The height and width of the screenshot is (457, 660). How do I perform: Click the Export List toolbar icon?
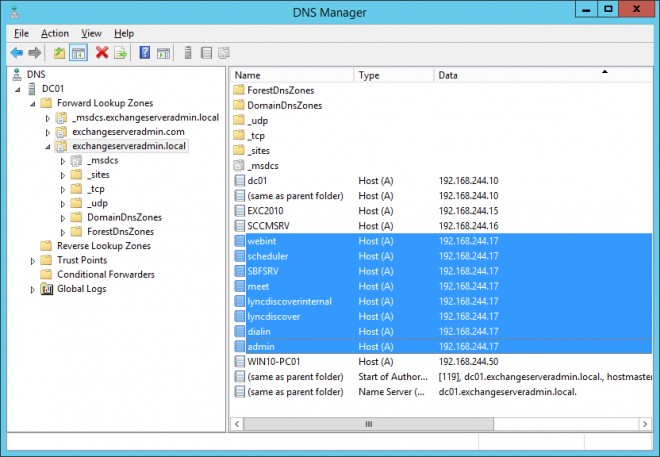(120, 52)
